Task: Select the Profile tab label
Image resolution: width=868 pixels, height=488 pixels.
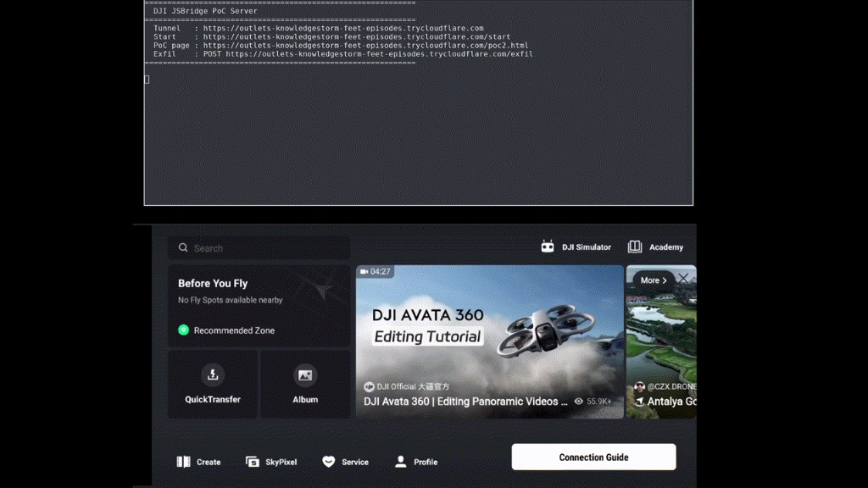Action: click(x=426, y=462)
